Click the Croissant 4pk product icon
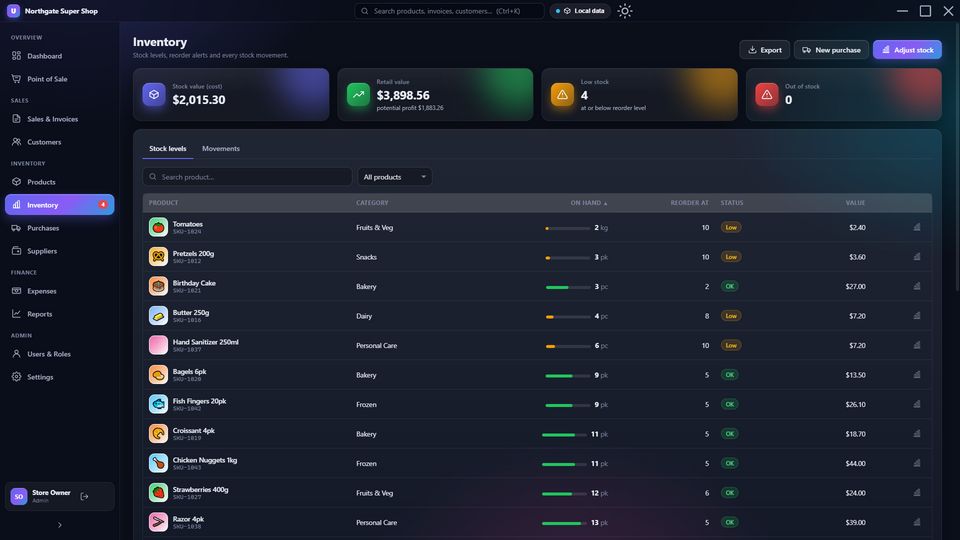 coord(158,433)
